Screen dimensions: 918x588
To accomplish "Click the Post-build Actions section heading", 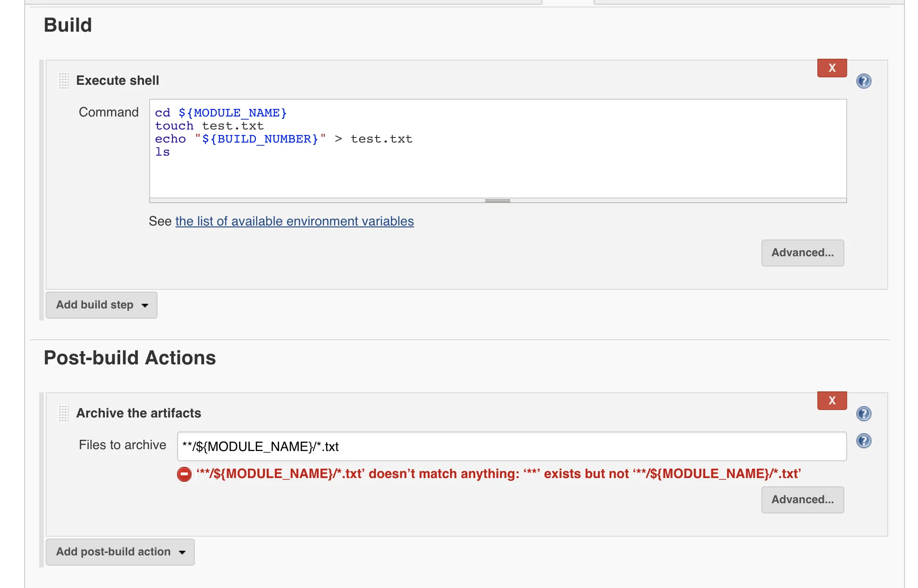I will tap(130, 358).
